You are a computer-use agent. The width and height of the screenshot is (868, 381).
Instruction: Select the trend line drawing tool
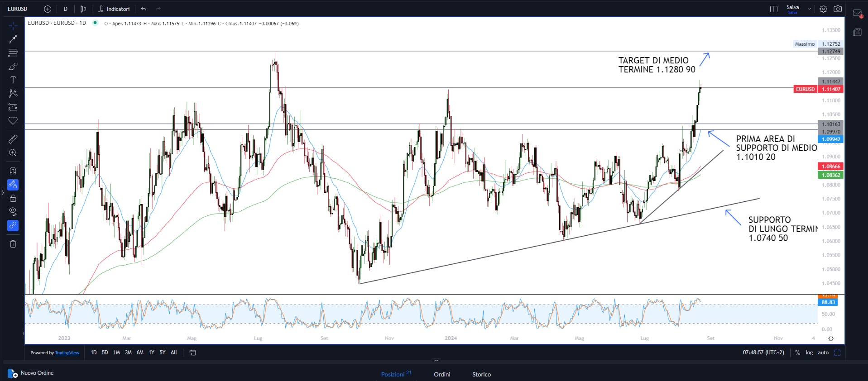13,39
